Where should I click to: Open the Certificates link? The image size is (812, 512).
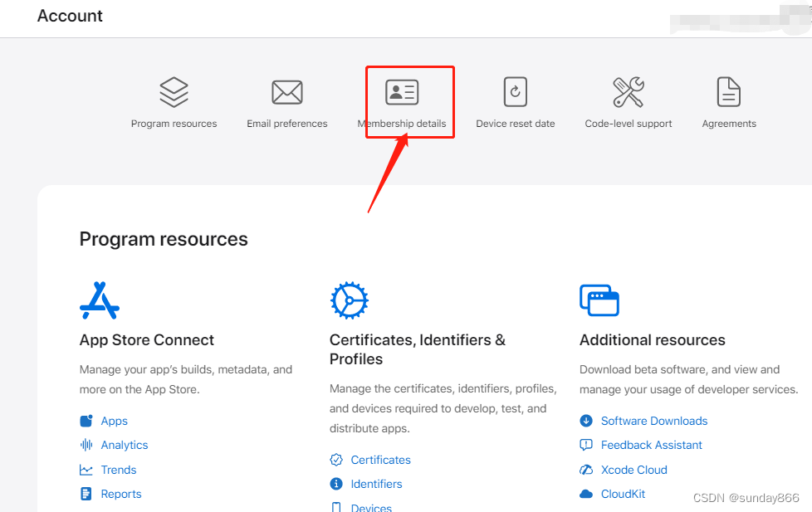pos(380,460)
